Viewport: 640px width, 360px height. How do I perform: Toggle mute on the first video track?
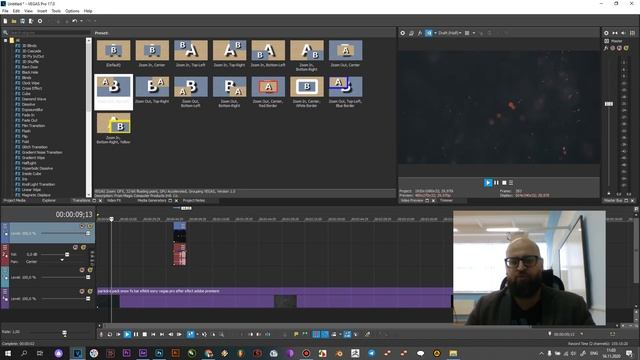pyautogui.click(x=82, y=226)
